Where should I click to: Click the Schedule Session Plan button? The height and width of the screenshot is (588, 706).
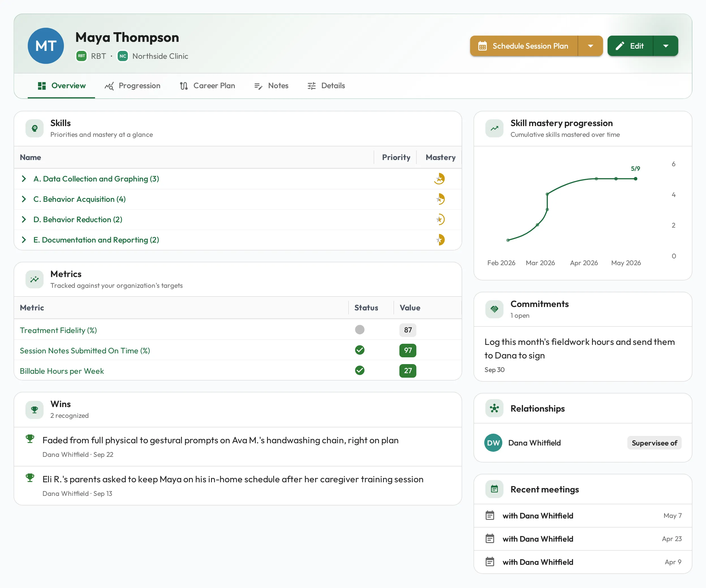coord(524,46)
